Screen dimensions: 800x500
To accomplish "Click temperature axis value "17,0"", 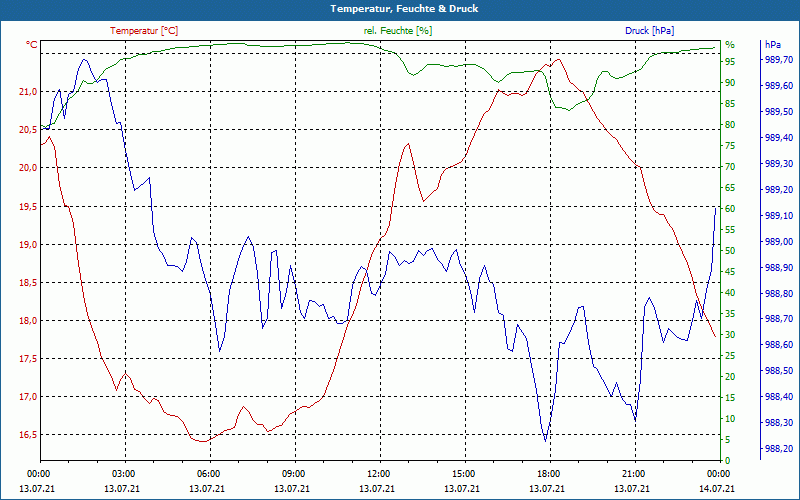I will (29, 397).
